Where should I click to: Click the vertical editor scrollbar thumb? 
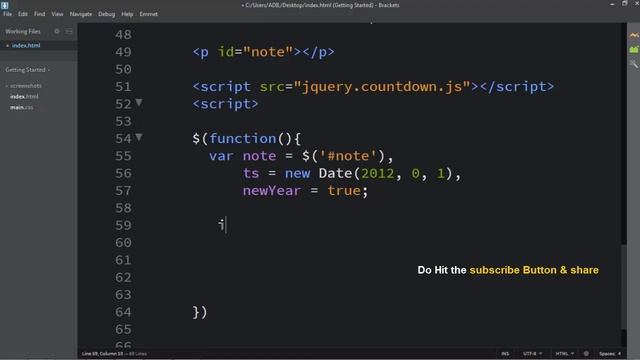[623, 286]
